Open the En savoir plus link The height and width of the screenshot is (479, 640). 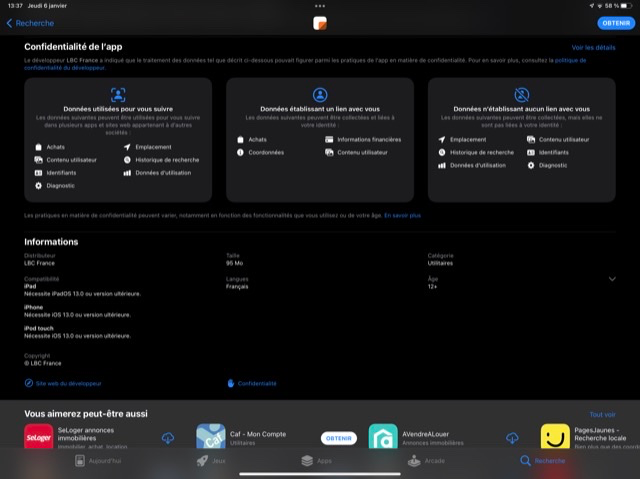click(x=403, y=215)
